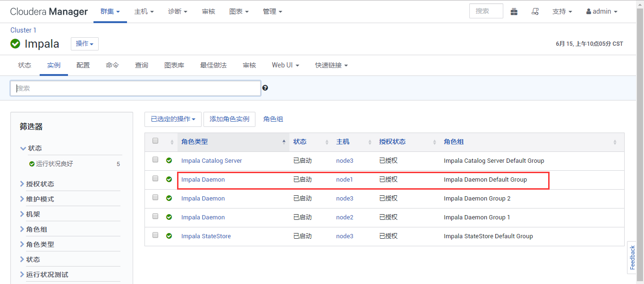Toggle the select-all checkbox in table header
The height and width of the screenshot is (284, 644).
(155, 141)
